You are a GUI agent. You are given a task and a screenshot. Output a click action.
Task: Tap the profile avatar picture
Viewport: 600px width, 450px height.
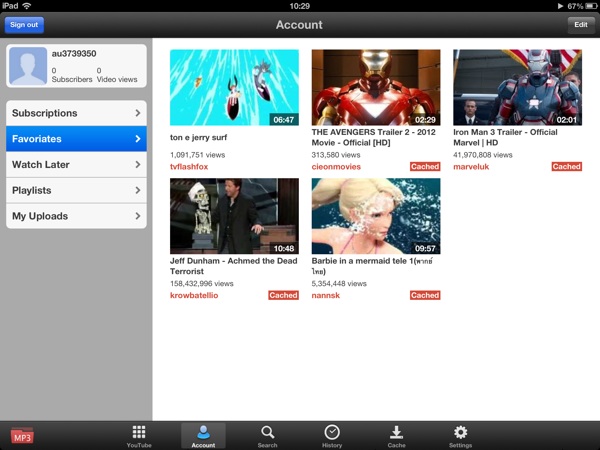[28, 66]
